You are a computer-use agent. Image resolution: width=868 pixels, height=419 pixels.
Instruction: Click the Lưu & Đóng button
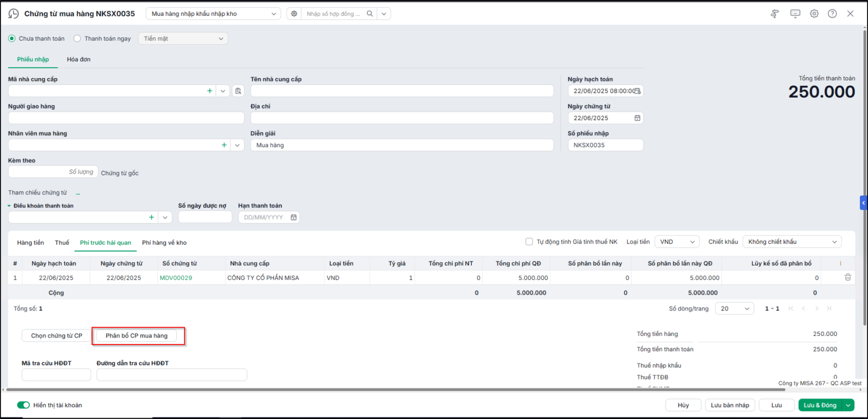820,405
